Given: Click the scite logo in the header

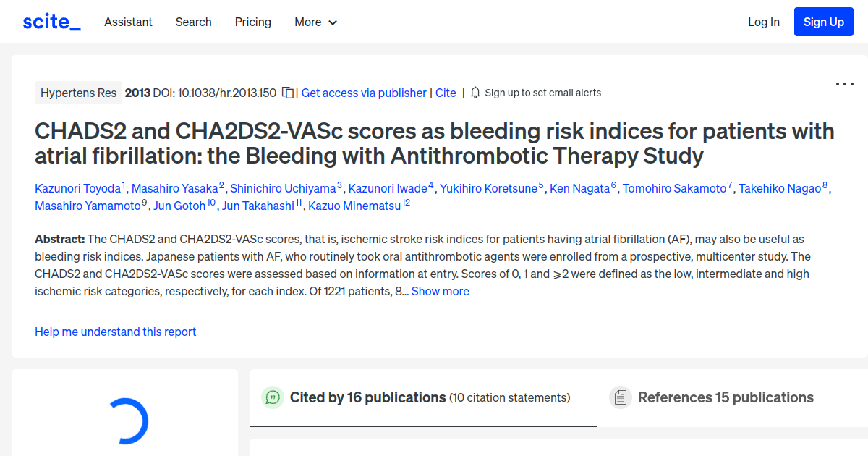Looking at the screenshot, I should pos(51,21).
